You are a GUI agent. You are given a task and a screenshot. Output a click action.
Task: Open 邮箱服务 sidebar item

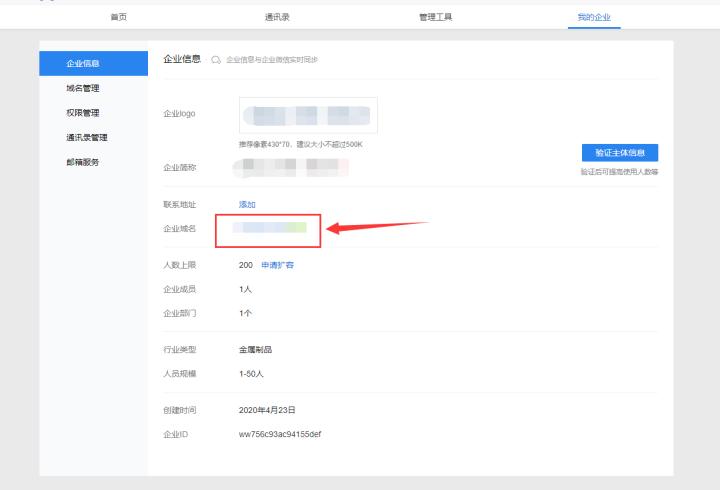(83, 162)
